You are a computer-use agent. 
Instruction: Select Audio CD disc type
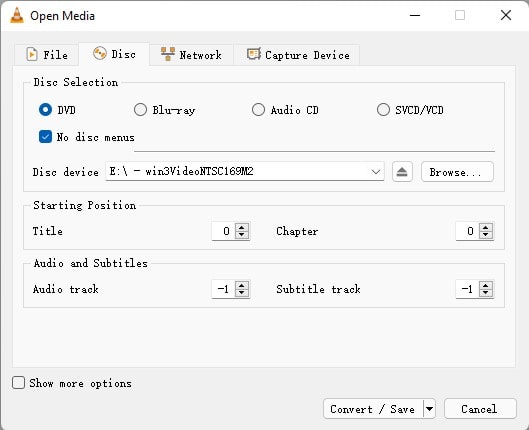258,110
